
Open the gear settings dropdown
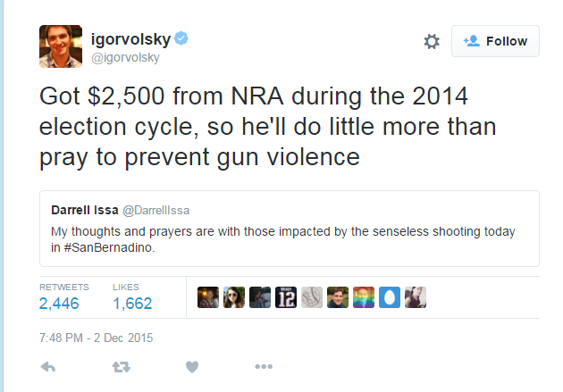coord(432,42)
